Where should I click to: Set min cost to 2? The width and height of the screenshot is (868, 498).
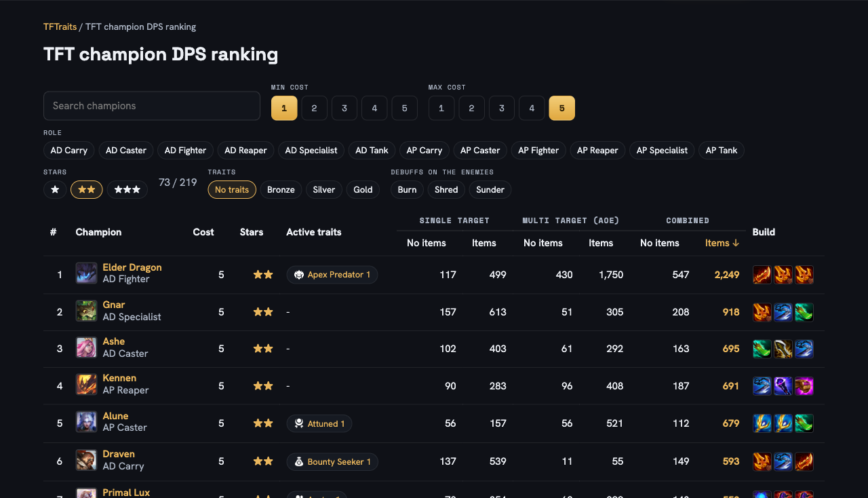click(314, 108)
